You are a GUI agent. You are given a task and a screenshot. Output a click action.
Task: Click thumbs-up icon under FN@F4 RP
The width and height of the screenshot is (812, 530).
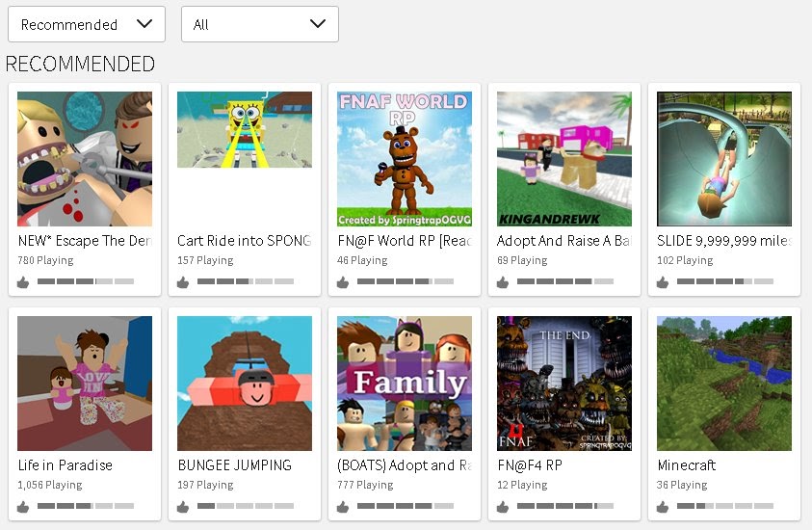503,506
